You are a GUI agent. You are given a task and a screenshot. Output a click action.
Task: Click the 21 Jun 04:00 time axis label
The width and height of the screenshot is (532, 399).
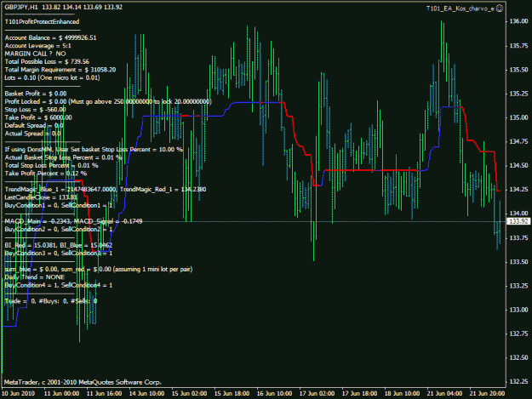444,393
